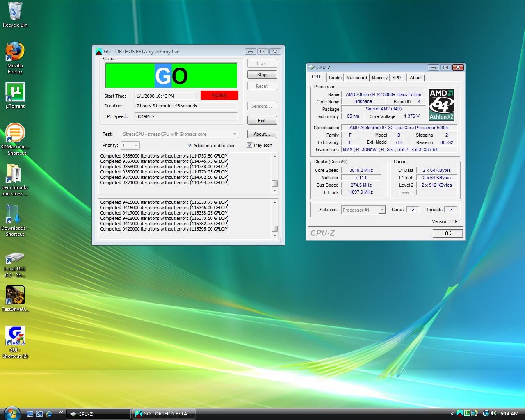Select the TestDriveUnlimited desktop icon
The height and width of the screenshot is (420, 525).
(15, 299)
